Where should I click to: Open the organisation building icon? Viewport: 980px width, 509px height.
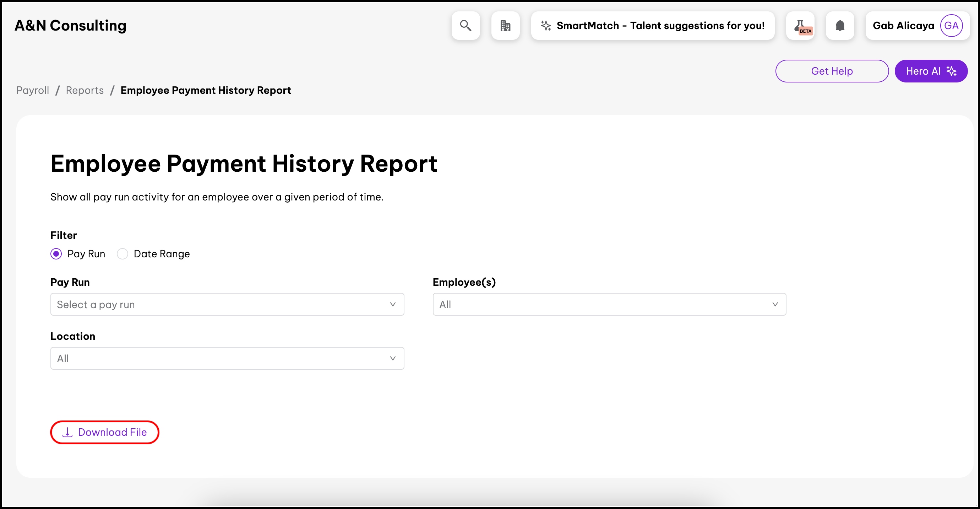click(x=505, y=26)
